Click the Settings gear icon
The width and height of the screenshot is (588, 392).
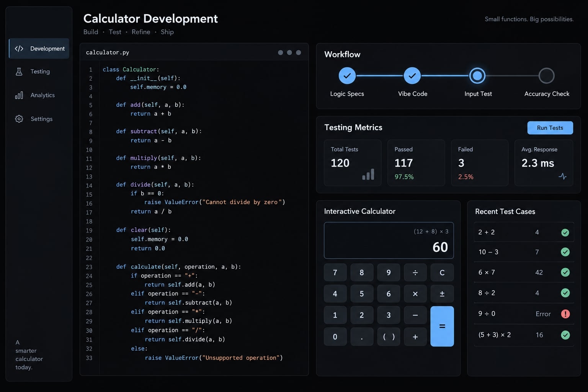coord(19,119)
